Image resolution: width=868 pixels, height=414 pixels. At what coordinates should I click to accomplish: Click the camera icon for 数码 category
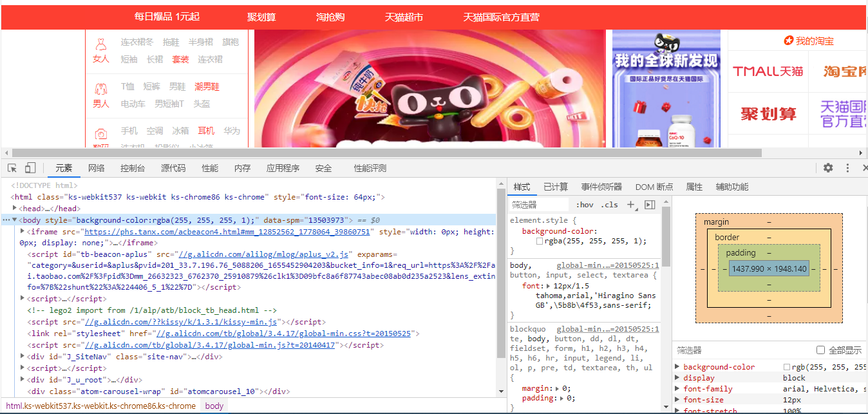click(x=100, y=134)
